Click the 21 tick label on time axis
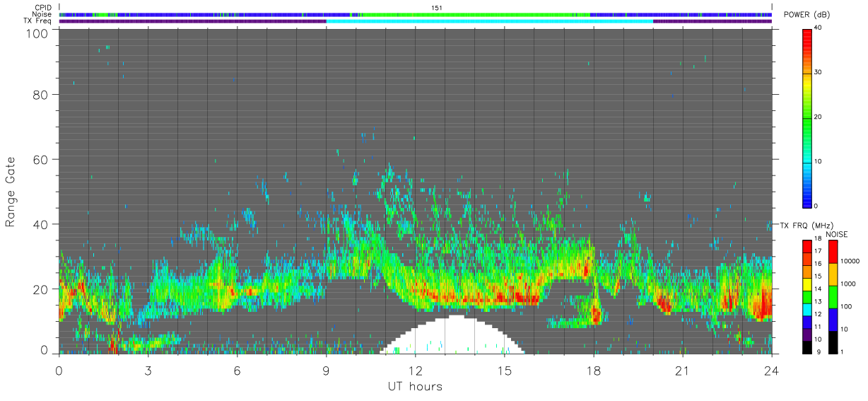The height and width of the screenshot is (401, 868). coord(683,370)
